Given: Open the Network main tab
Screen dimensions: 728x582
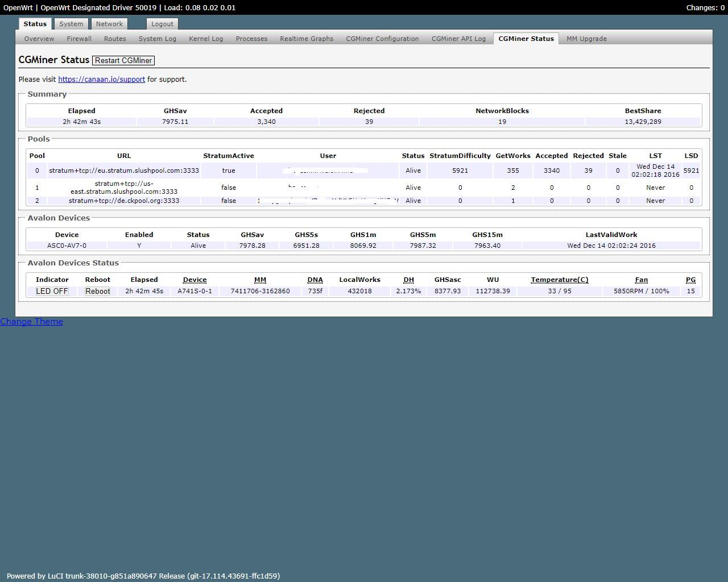Looking at the screenshot, I should tap(109, 24).
